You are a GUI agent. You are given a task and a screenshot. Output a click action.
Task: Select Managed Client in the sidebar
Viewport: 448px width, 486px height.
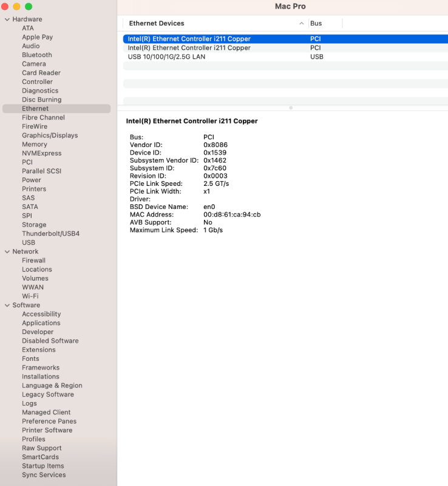point(46,412)
